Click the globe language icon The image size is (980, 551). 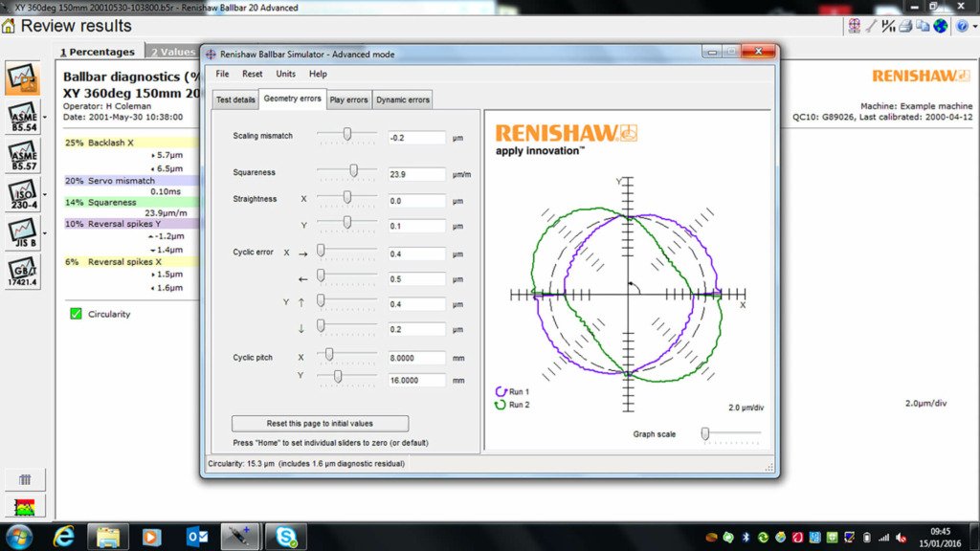click(941, 26)
